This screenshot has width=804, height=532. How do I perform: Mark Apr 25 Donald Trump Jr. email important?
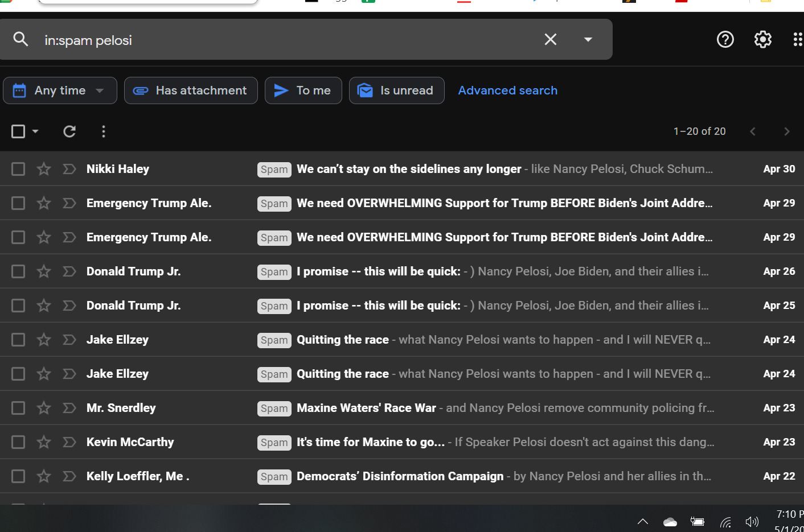point(69,306)
